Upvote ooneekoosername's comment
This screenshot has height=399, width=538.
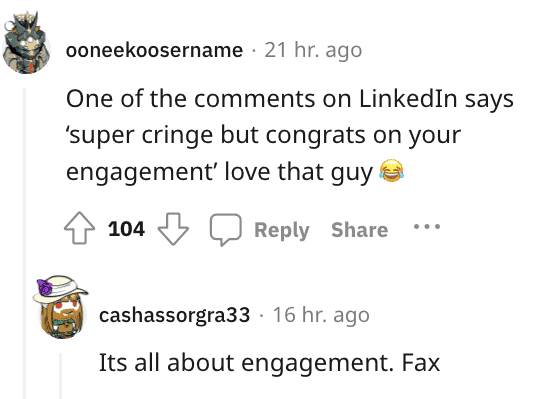[x=79, y=228]
